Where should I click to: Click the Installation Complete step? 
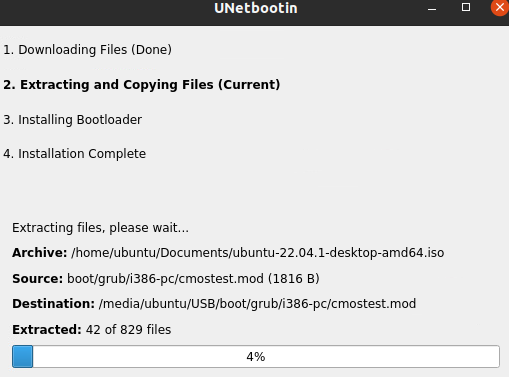coord(74,154)
